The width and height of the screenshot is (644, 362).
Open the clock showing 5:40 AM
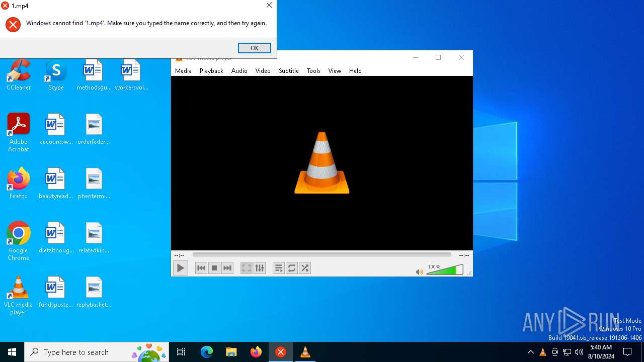click(x=601, y=352)
